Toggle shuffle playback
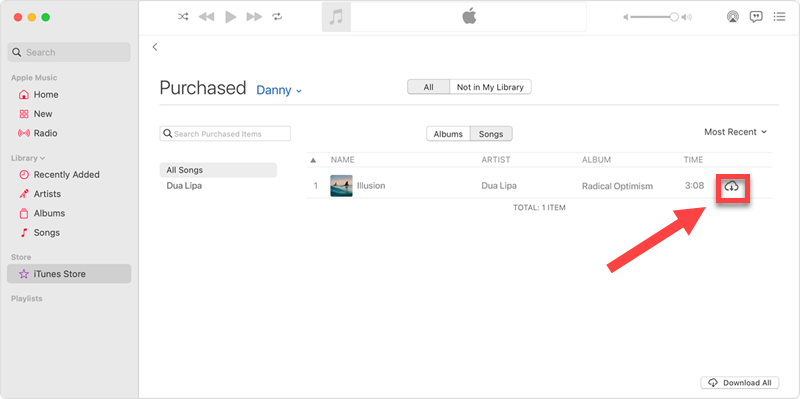This screenshot has height=399, width=800. [183, 17]
